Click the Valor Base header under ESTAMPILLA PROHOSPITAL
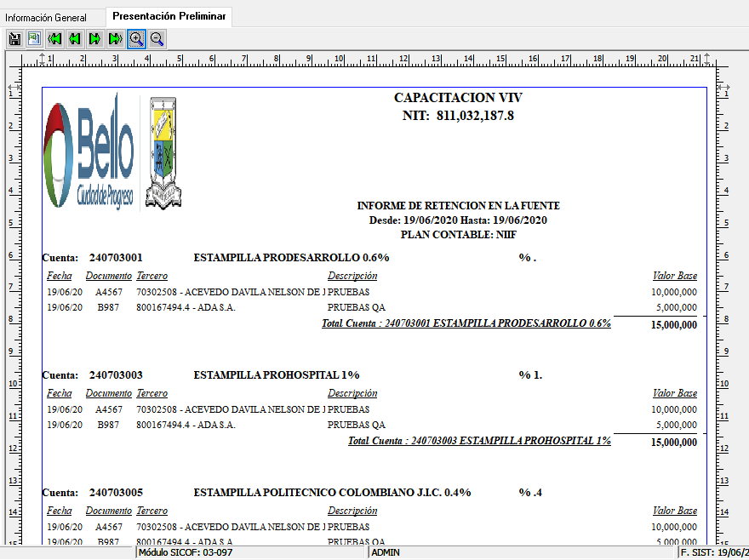The width and height of the screenshot is (749, 560). click(x=674, y=393)
